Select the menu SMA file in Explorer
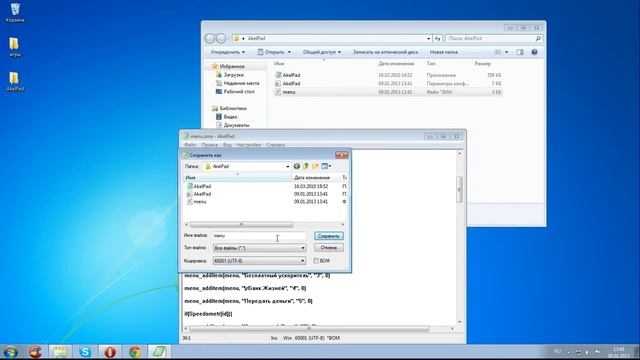This screenshot has width=640, height=360. tap(388, 92)
